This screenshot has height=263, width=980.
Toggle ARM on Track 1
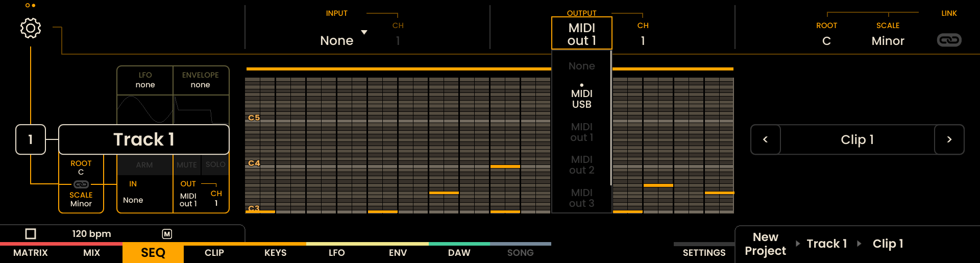(144, 165)
